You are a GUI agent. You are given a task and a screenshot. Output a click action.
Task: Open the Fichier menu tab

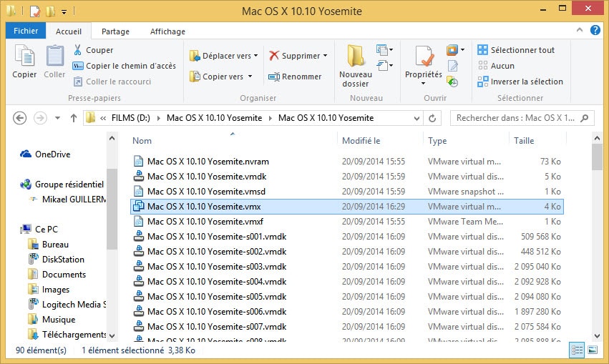[26, 31]
